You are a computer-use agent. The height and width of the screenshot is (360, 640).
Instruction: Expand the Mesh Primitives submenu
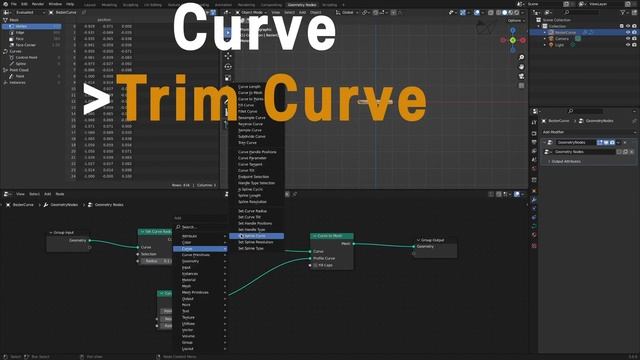(x=200, y=292)
